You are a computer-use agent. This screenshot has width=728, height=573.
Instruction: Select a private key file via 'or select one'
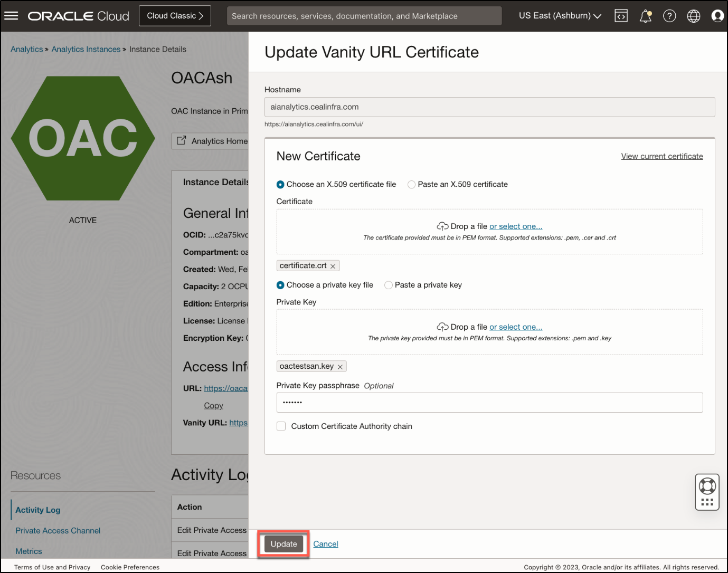[x=516, y=327]
